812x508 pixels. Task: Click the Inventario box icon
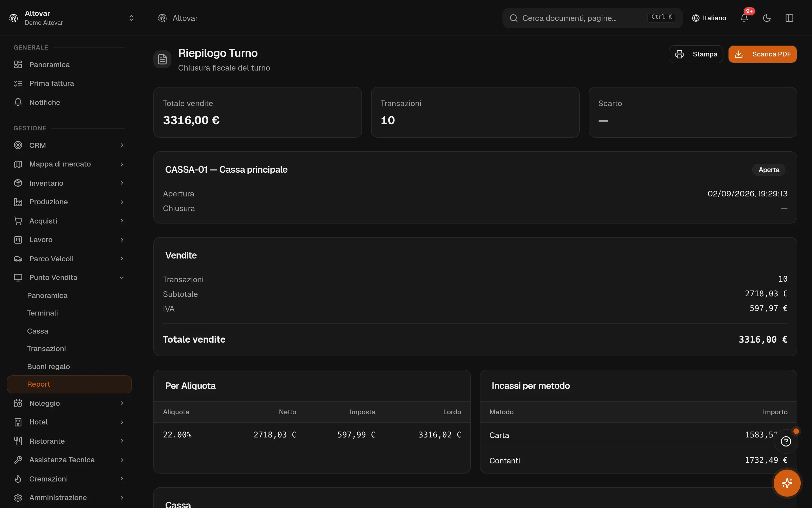(18, 183)
